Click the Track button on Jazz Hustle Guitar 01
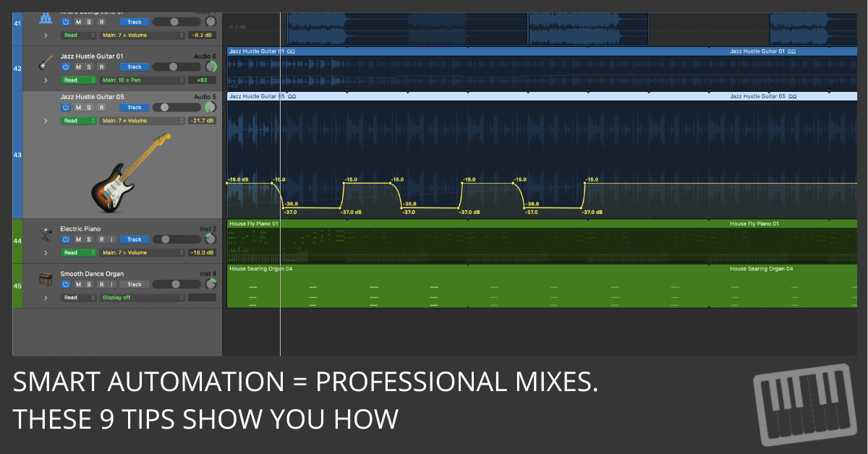The height and width of the screenshot is (454, 868). coord(135,67)
